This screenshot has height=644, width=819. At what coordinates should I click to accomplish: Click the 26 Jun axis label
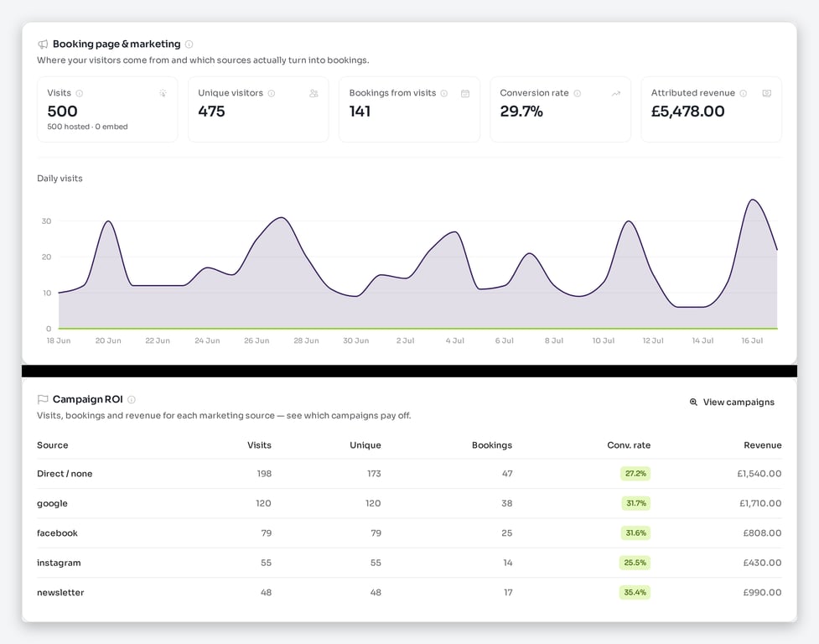[x=257, y=340]
